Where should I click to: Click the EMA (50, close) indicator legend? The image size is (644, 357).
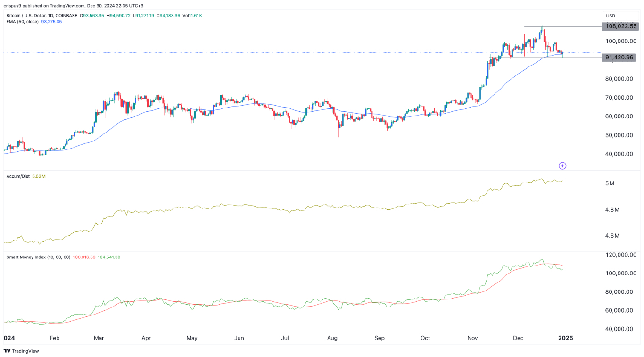(x=21, y=22)
